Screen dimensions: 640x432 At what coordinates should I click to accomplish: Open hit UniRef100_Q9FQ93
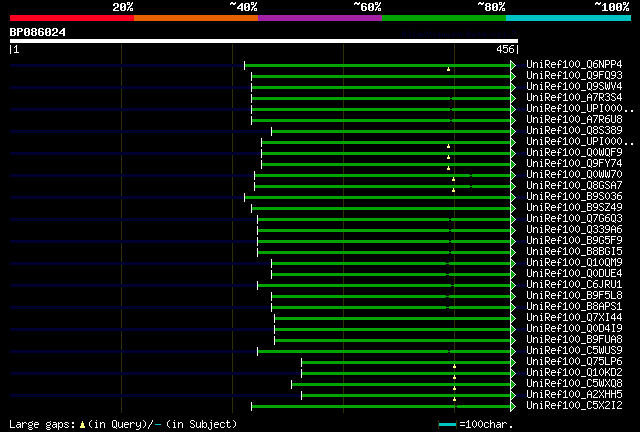click(x=574, y=76)
